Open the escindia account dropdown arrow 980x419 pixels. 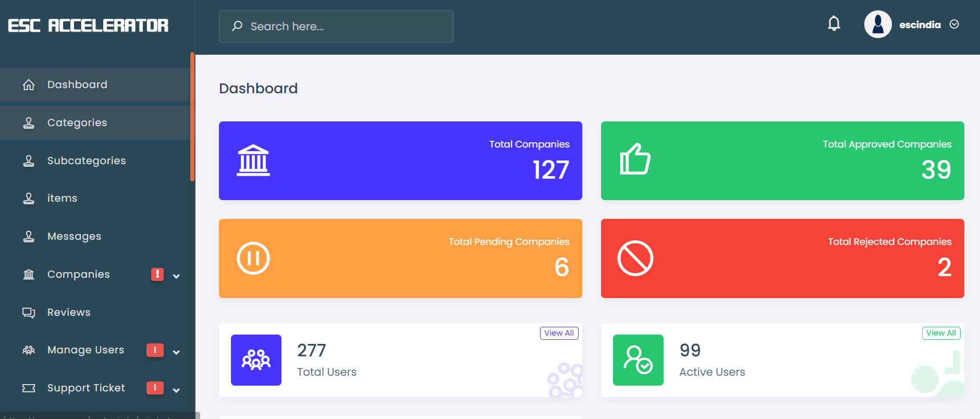(954, 24)
